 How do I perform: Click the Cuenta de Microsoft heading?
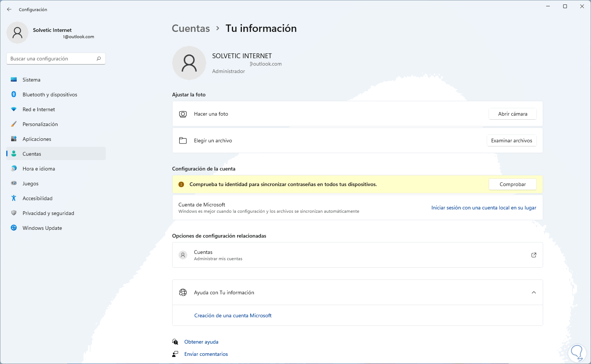(x=202, y=205)
